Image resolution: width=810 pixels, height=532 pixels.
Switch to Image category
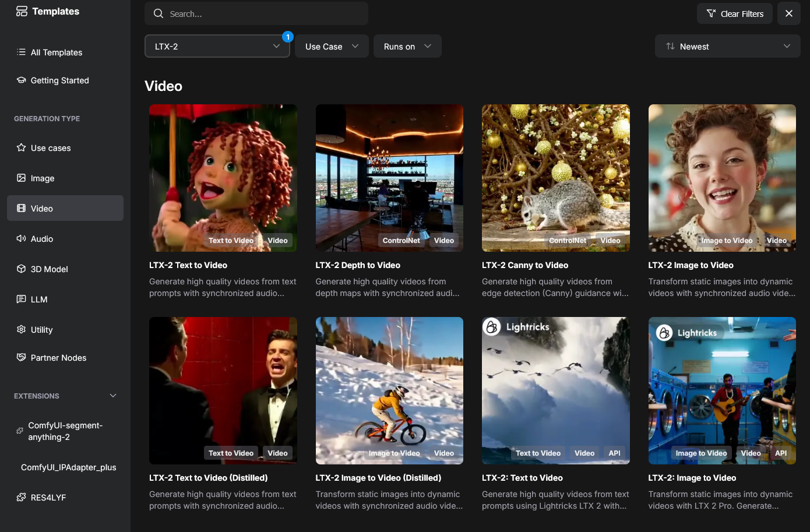pos(65,178)
